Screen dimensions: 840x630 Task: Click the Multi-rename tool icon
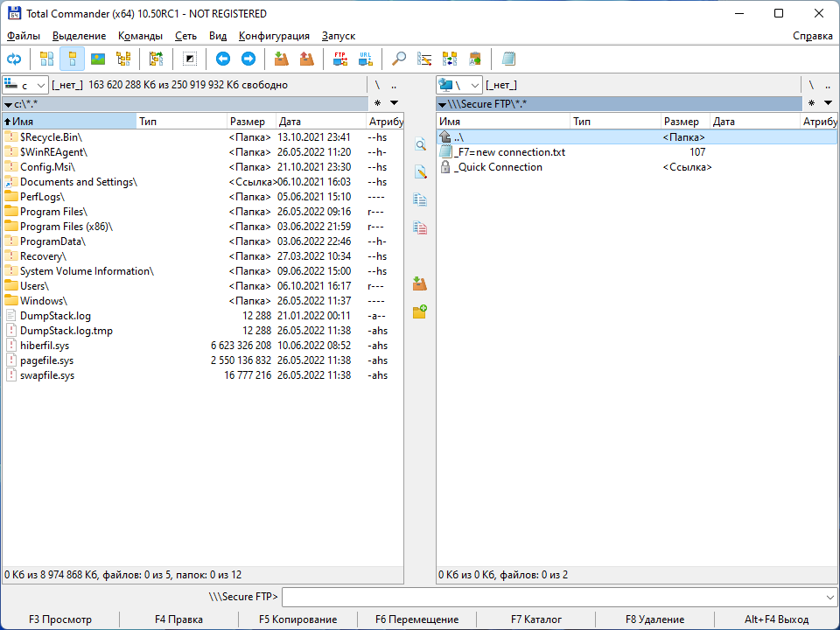(424, 59)
